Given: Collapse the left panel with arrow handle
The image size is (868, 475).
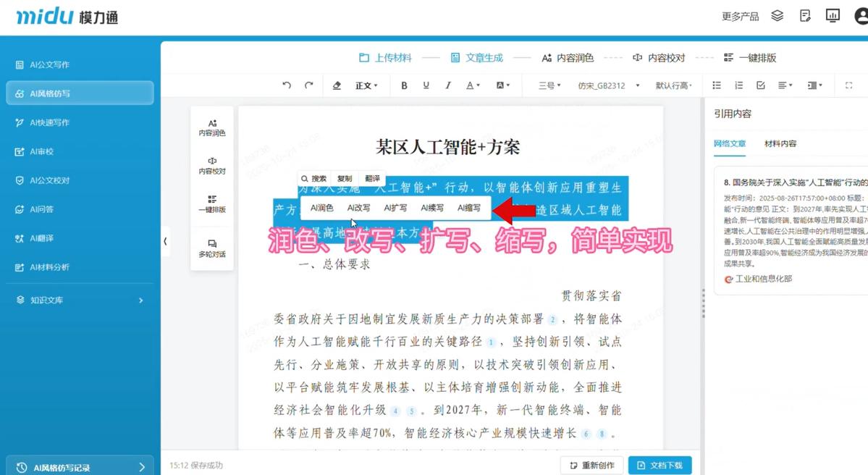Looking at the screenshot, I should click(165, 241).
